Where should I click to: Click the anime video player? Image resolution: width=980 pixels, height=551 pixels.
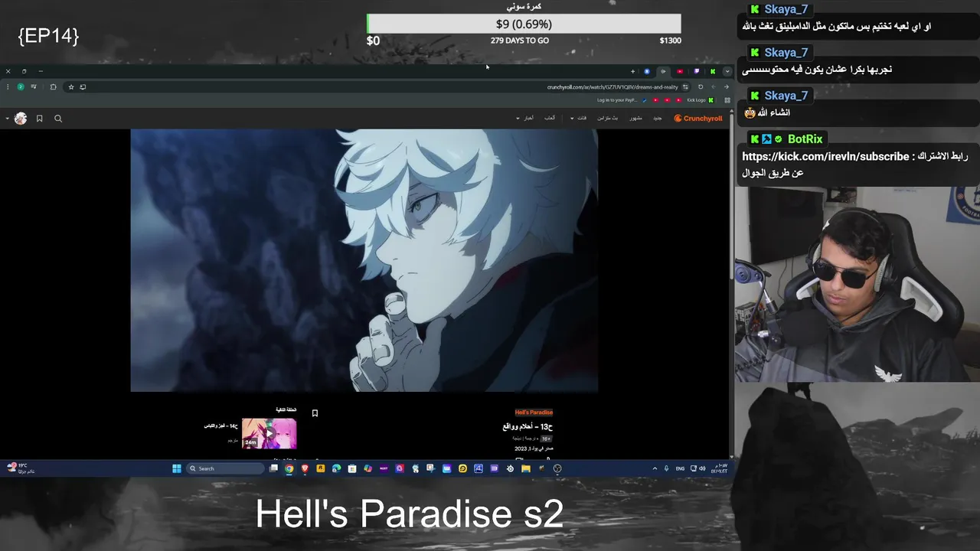pos(364,260)
